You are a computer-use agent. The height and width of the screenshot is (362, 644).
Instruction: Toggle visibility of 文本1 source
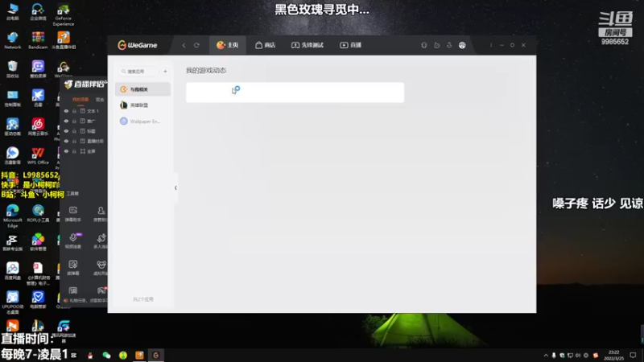pyautogui.click(x=66, y=111)
